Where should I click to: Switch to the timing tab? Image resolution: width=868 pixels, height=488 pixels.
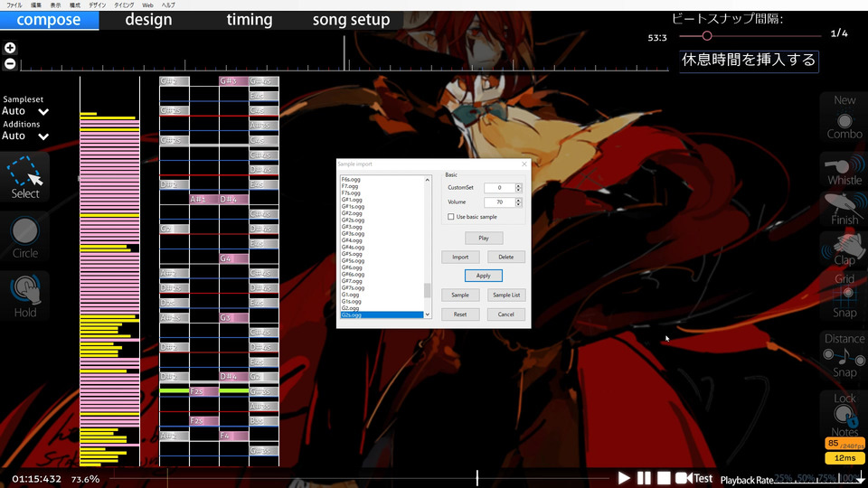point(249,20)
